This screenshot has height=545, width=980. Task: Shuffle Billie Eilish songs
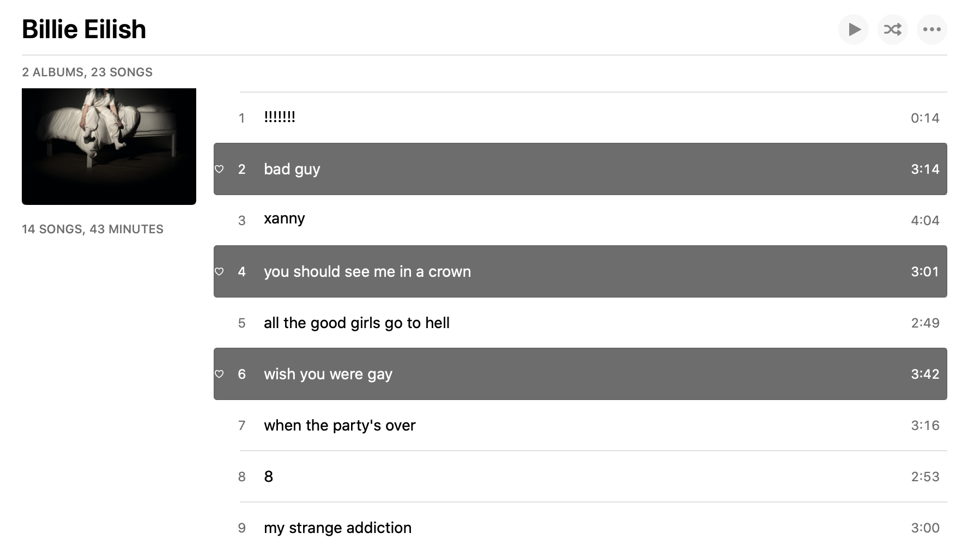tap(893, 29)
